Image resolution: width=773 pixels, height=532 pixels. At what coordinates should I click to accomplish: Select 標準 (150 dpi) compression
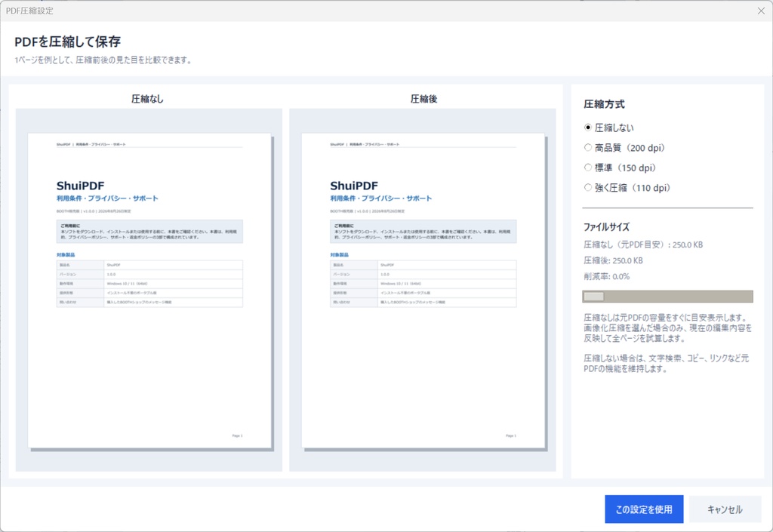(621, 168)
